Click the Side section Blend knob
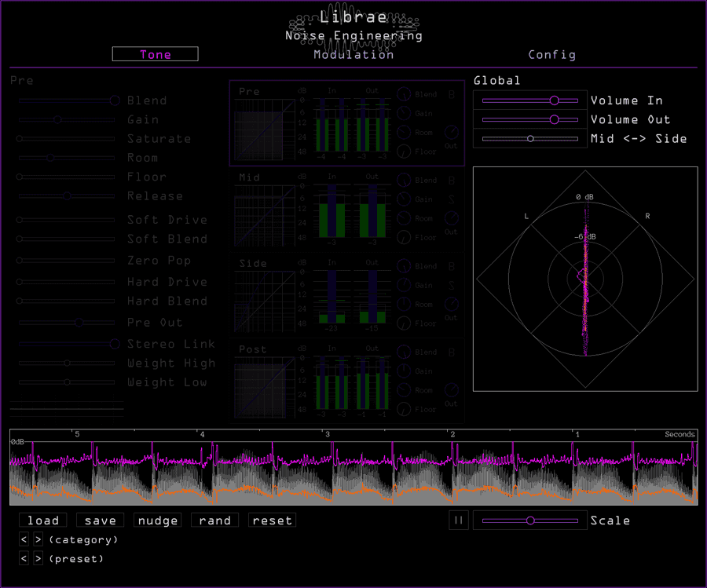 click(404, 266)
